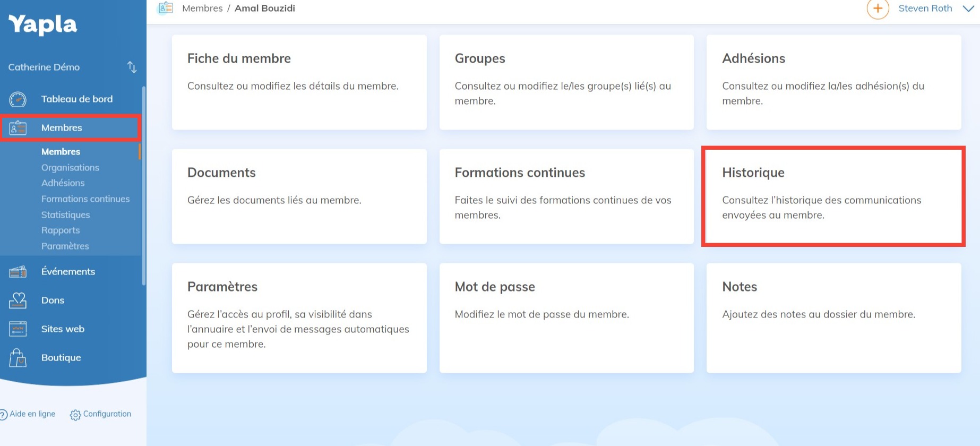Image resolution: width=980 pixels, height=446 pixels.
Task: Select the Membres main menu item
Action: (x=70, y=128)
